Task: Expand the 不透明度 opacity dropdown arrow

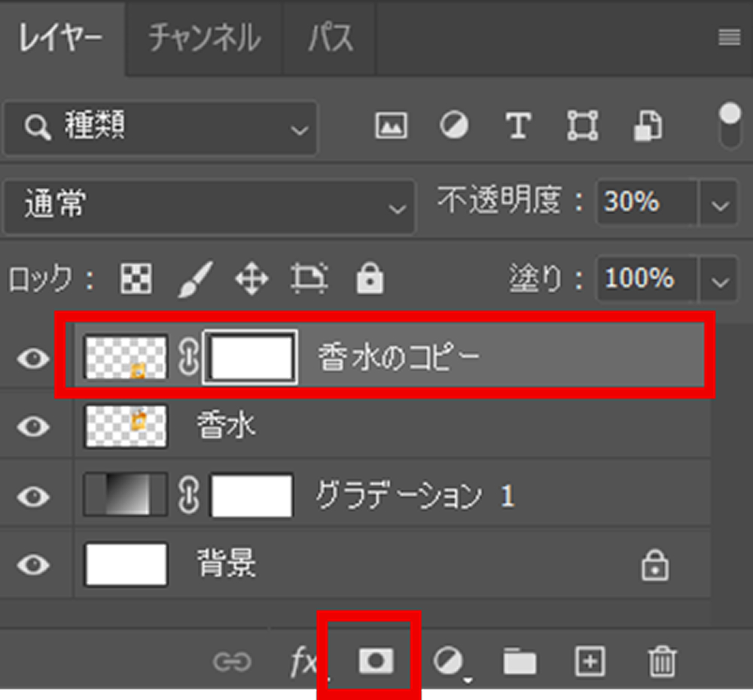Action: (720, 204)
